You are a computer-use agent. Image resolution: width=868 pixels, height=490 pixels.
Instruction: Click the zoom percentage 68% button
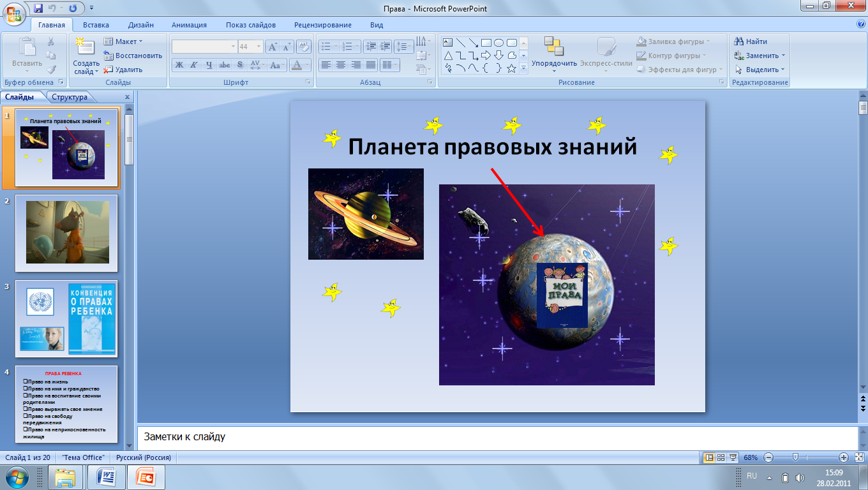point(751,457)
